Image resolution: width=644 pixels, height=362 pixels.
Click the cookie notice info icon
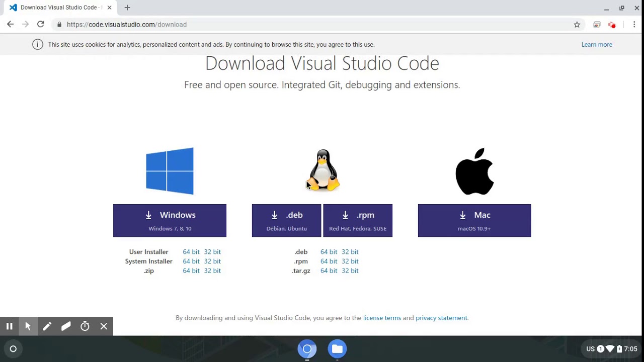[38, 45]
